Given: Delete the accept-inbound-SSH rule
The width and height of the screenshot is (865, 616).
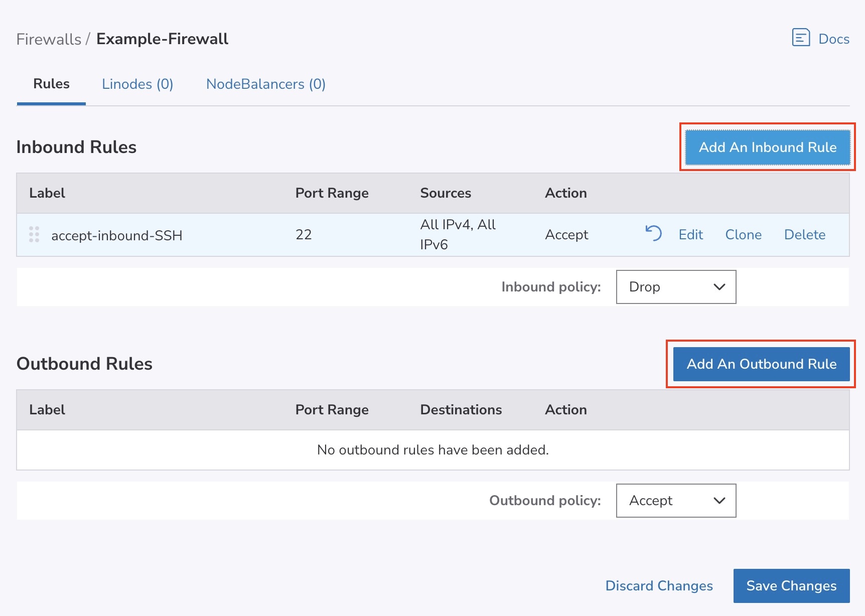Looking at the screenshot, I should tap(804, 234).
